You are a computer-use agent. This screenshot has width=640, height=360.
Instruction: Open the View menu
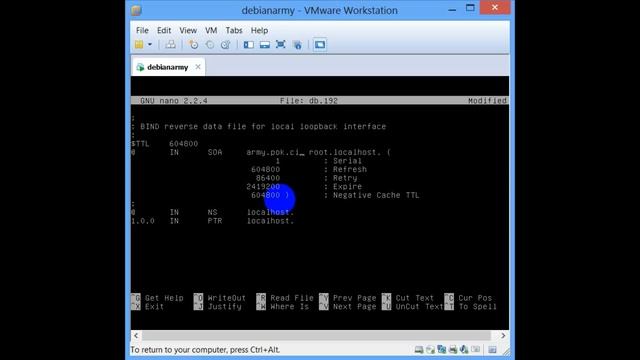pos(188,30)
